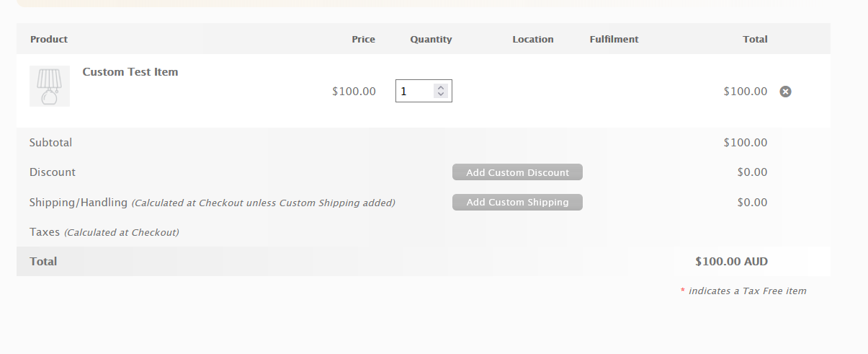Decrease quantity with the down arrow

[x=441, y=94]
